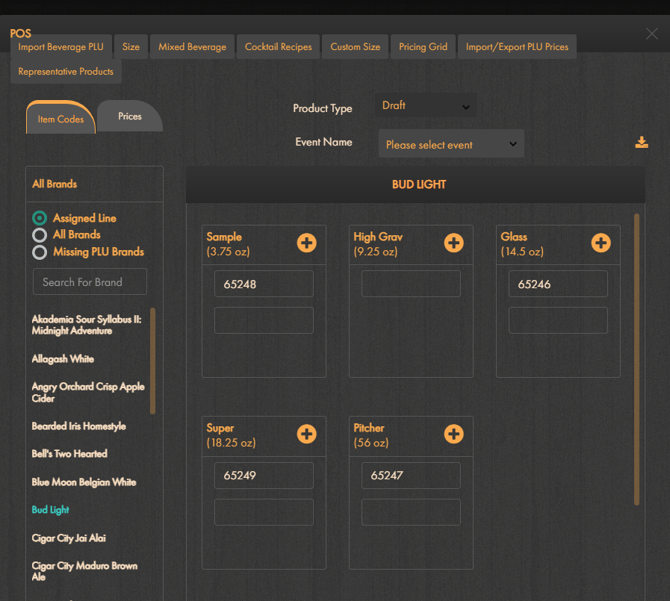This screenshot has height=601, width=670.
Task: Click the empty High Grav code field
Action: 411,284
